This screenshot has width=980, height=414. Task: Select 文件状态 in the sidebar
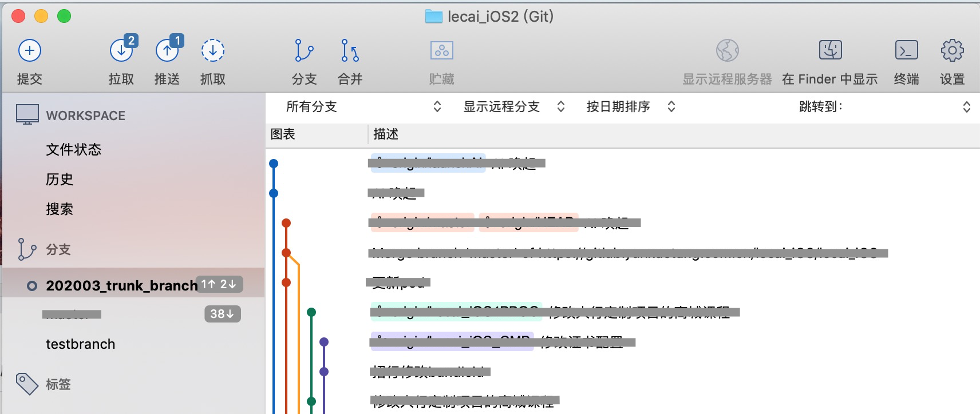pos(74,150)
